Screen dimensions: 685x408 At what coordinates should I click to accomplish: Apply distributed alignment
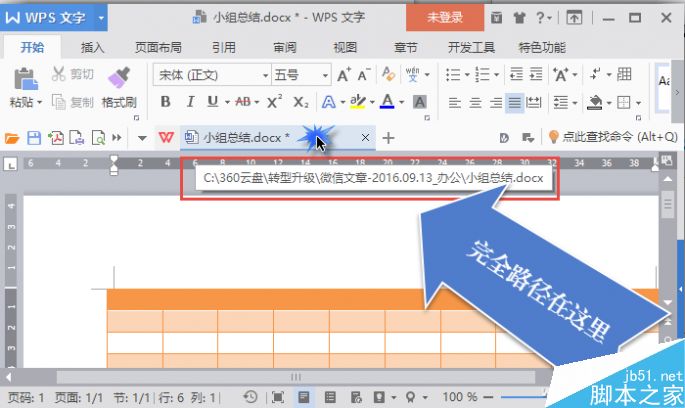click(x=533, y=103)
